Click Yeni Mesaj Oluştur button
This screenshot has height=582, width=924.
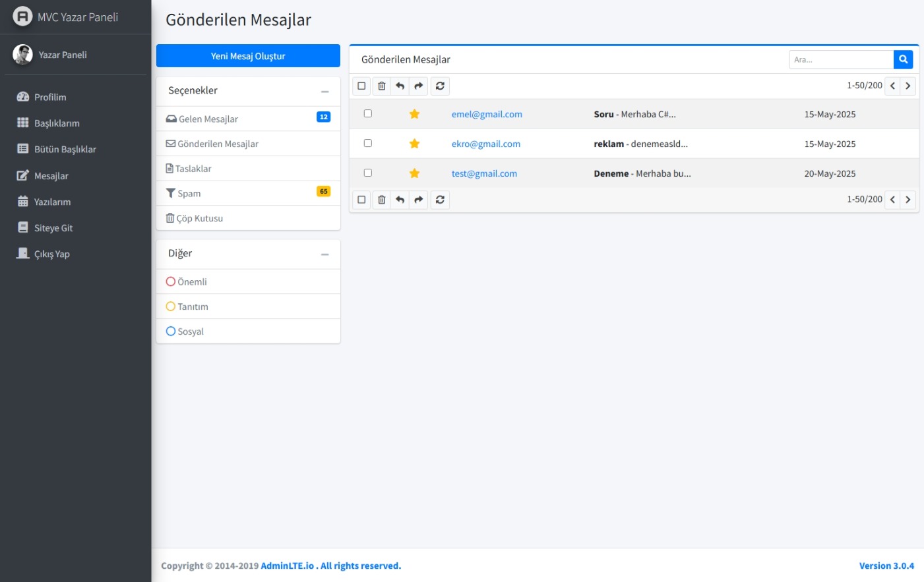(248, 56)
